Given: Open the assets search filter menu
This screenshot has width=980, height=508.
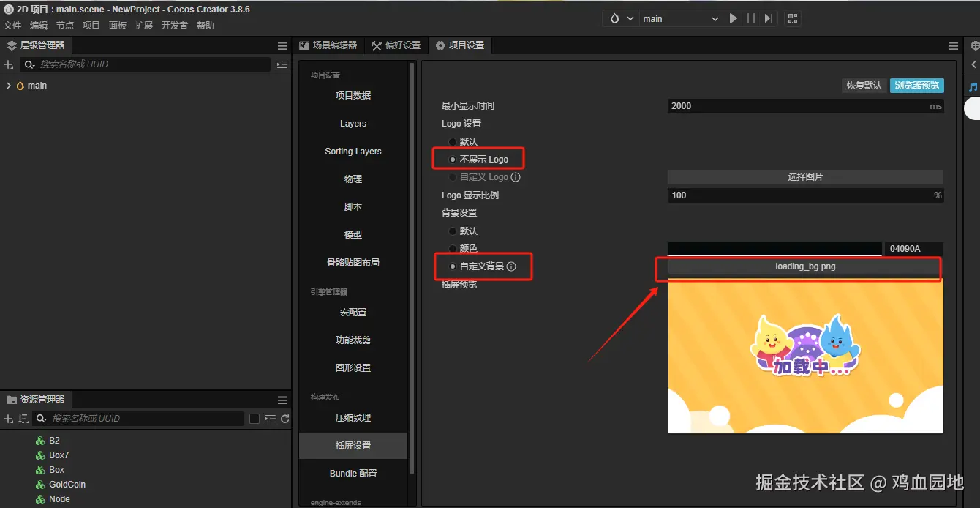Looking at the screenshot, I should coord(42,419).
